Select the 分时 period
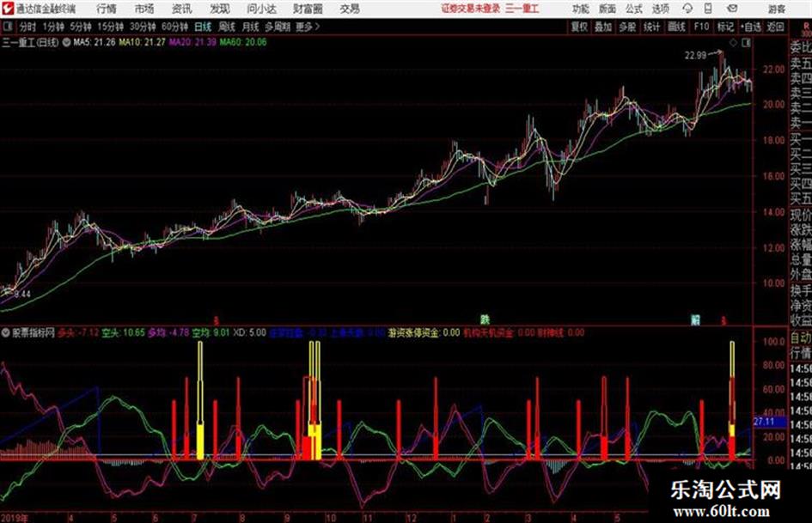Screen dimensions: 812x523 (x=28, y=27)
